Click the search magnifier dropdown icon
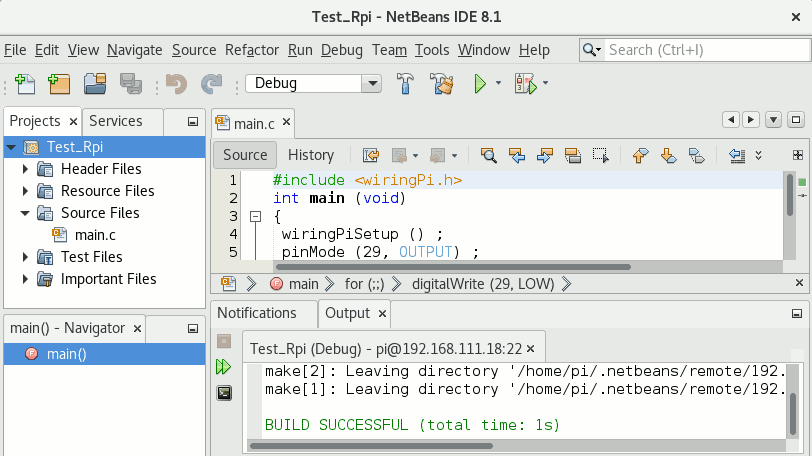The width and height of the screenshot is (812, 456). click(x=591, y=50)
